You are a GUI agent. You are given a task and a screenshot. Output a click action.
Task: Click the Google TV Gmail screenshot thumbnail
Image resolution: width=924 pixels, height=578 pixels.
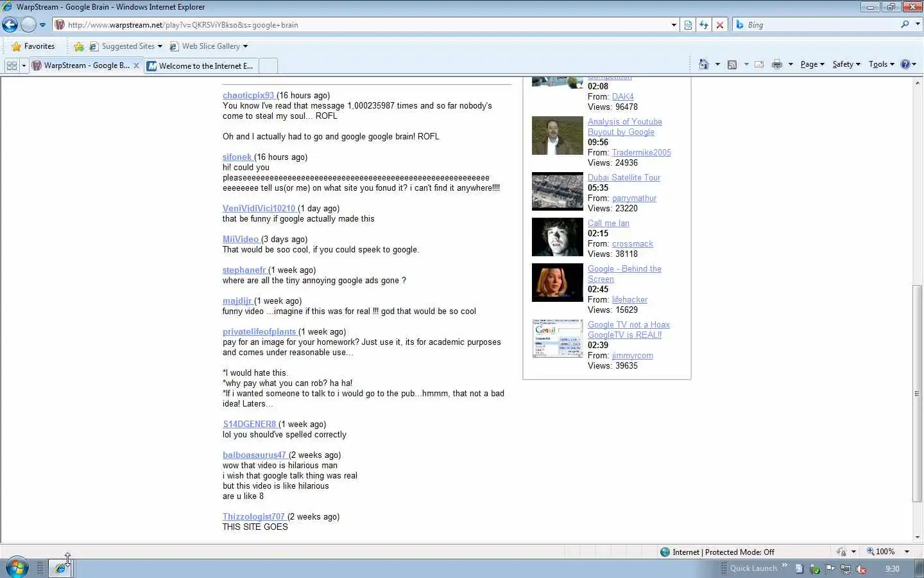coord(558,338)
